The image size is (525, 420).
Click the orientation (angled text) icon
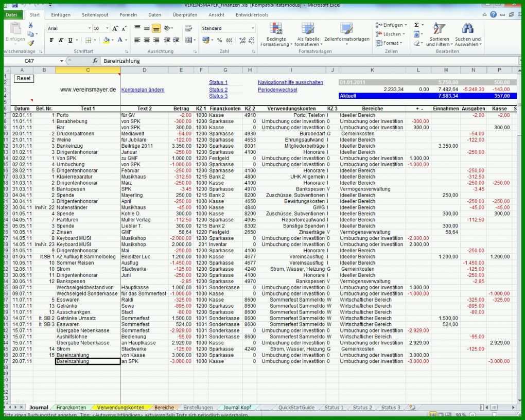pyautogui.click(x=167, y=28)
